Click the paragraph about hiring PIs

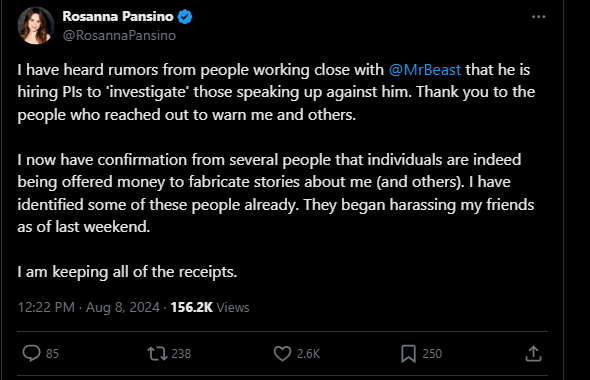pyautogui.click(x=276, y=93)
